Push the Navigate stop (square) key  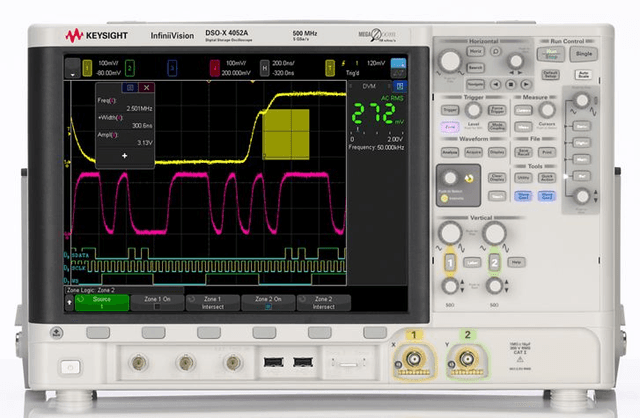point(511,84)
